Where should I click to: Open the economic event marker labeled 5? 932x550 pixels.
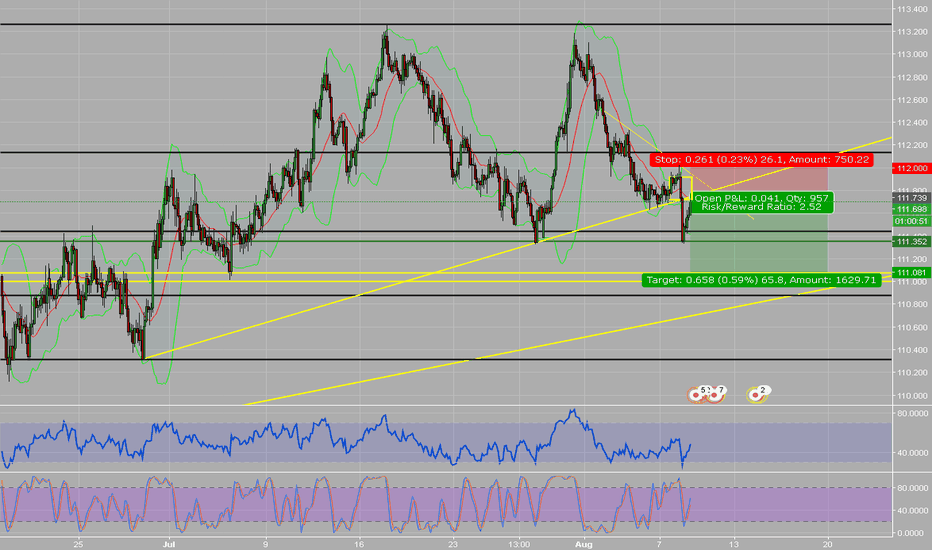697,394
